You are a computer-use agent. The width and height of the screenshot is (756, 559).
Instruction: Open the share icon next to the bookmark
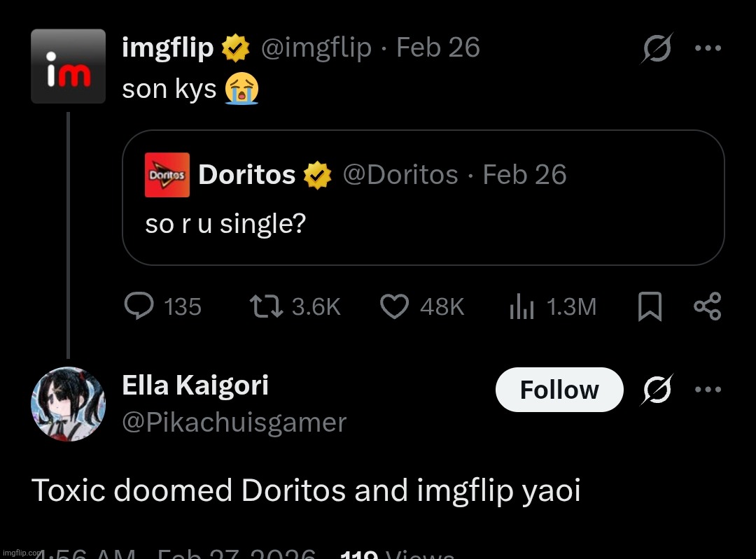(707, 306)
